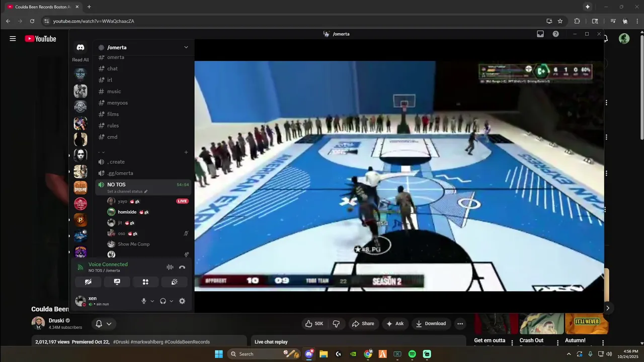
Task: Click the YouTube Share button
Action: coord(363,324)
